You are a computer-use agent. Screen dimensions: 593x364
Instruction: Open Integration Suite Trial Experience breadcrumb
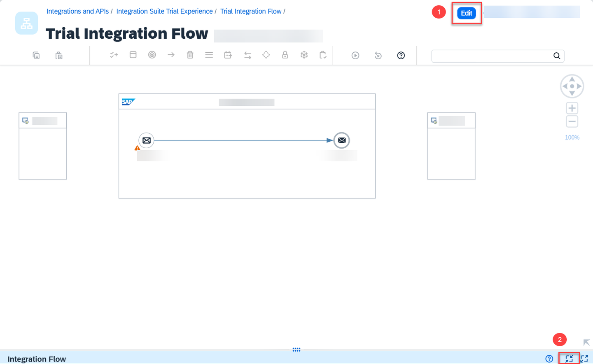click(164, 11)
